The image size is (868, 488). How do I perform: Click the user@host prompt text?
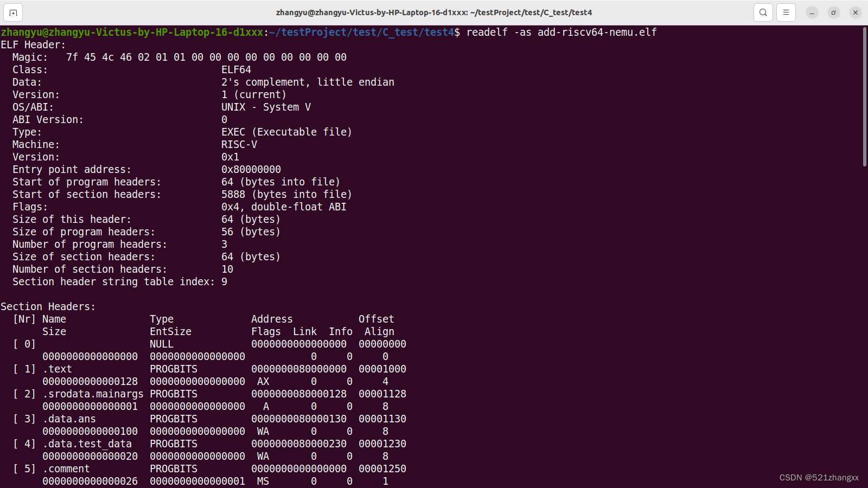132,32
